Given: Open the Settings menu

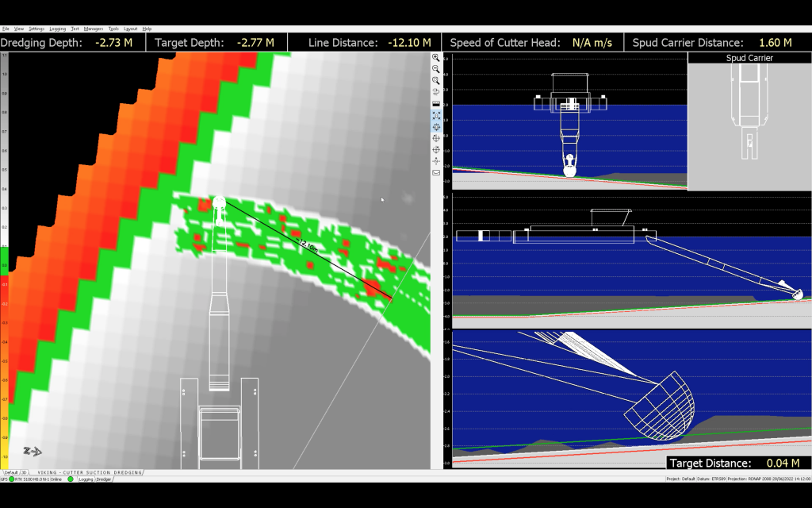Looking at the screenshot, I should (36, 29).
